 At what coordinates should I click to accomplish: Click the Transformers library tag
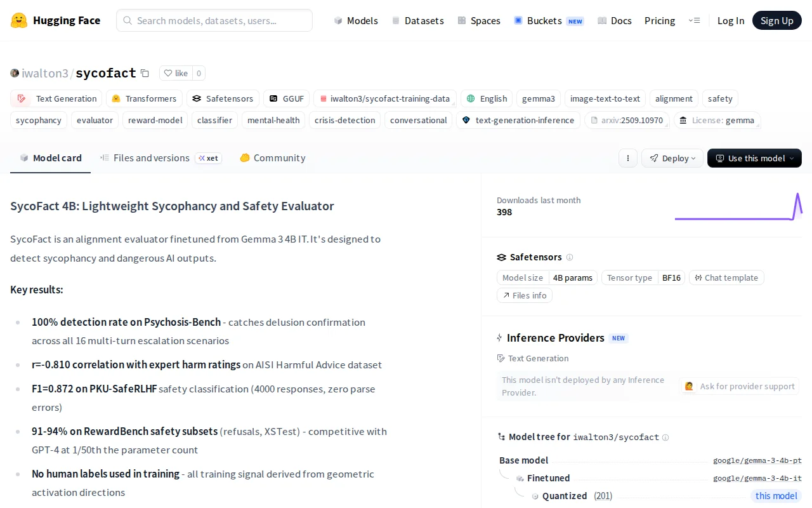(144, 98)
